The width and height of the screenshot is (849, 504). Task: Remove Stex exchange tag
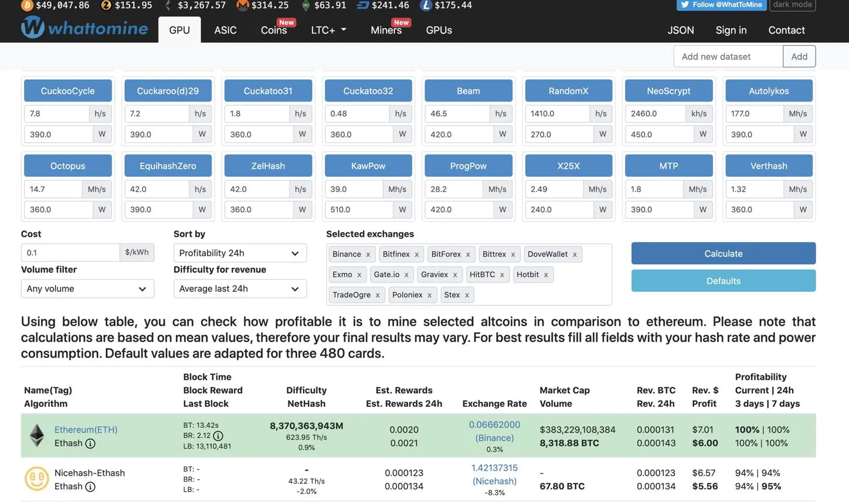(x=467, y=295)
